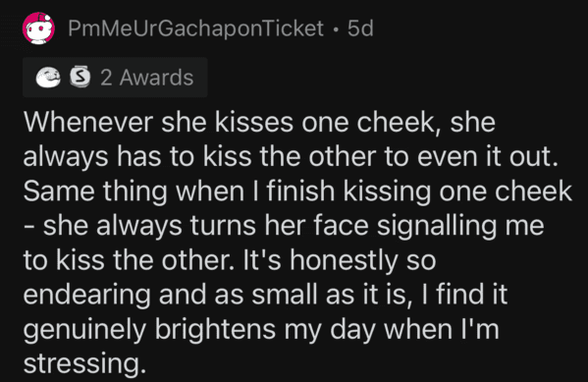Click the words one cheek, she

tap(399, 123)
